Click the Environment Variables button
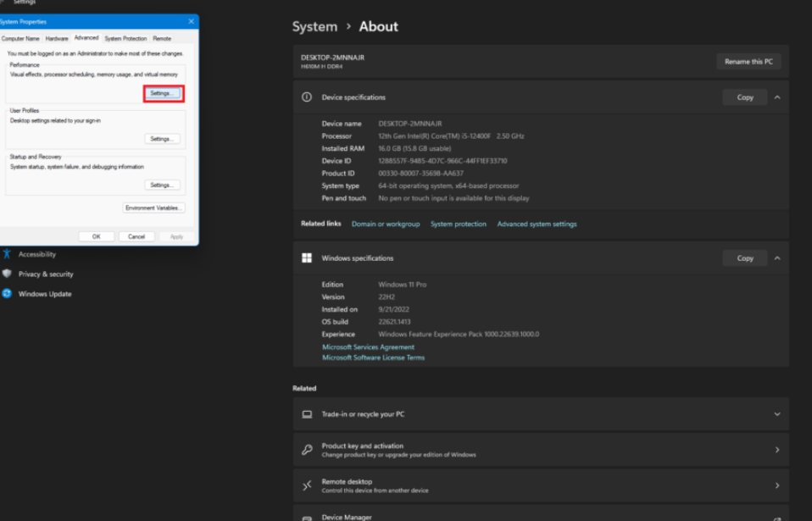Image resolution: width=812 pixels, height=521 pixels. 153,208
